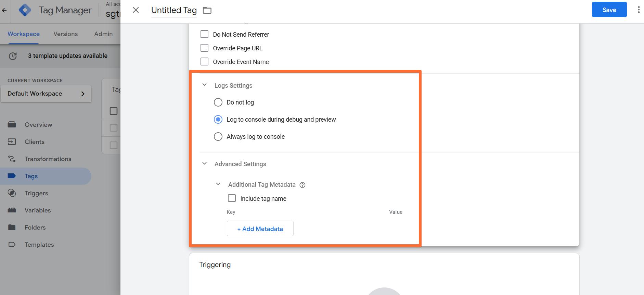
Task: Click the Clients sidebar icon
Action: 12,142
